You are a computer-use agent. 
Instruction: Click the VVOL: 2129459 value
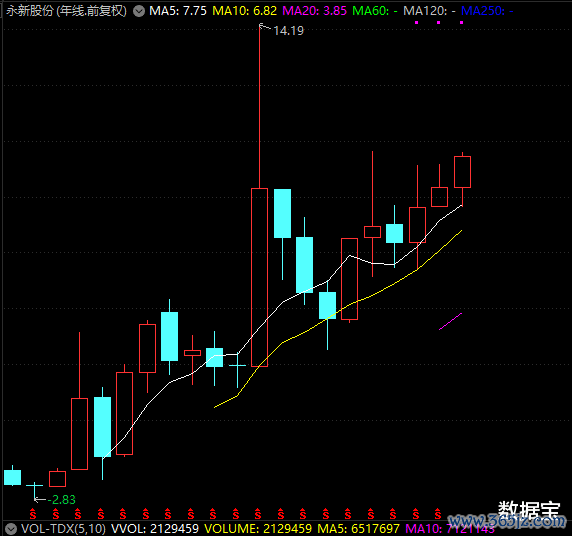(155, 529)
